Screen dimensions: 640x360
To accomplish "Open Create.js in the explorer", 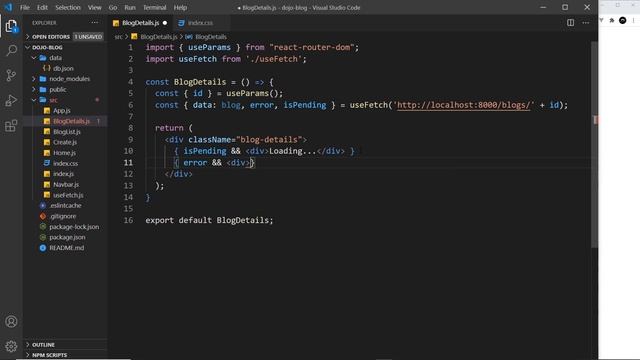I will [65, 142].
